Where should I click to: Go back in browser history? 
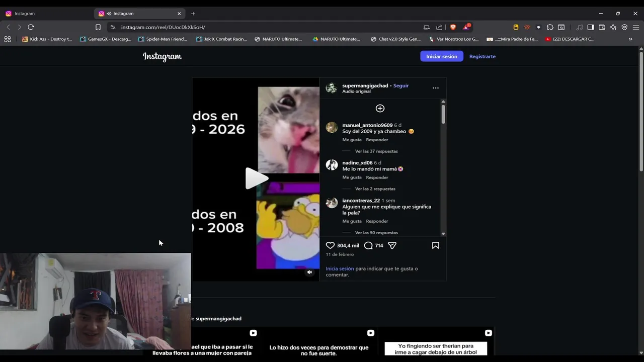point(8,27)
